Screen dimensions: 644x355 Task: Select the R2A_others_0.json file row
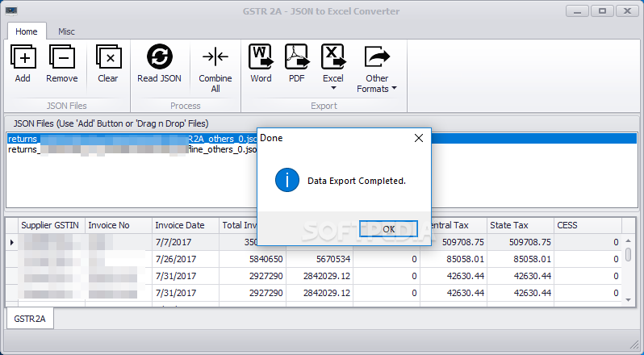click(322, 139)
